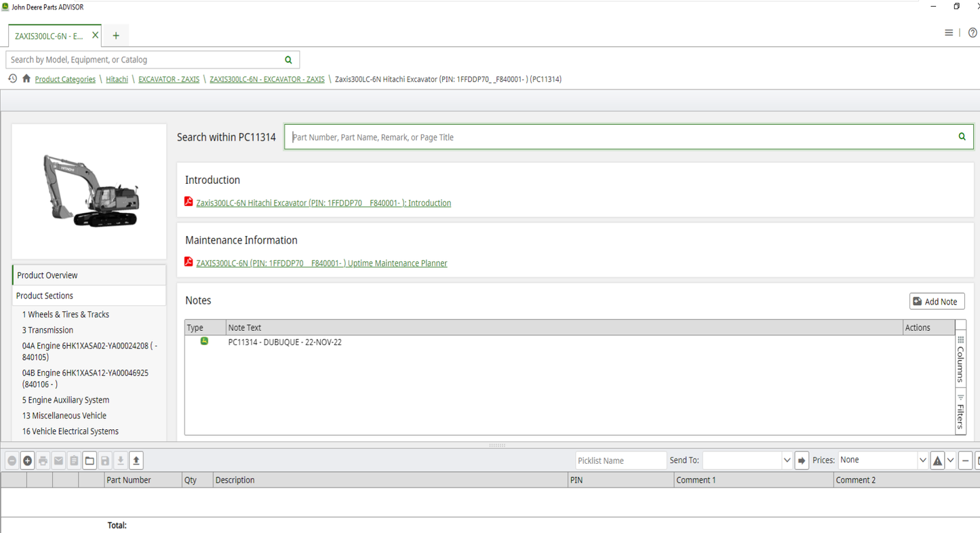Click the Note Text column header

click(x=563, y=328)
